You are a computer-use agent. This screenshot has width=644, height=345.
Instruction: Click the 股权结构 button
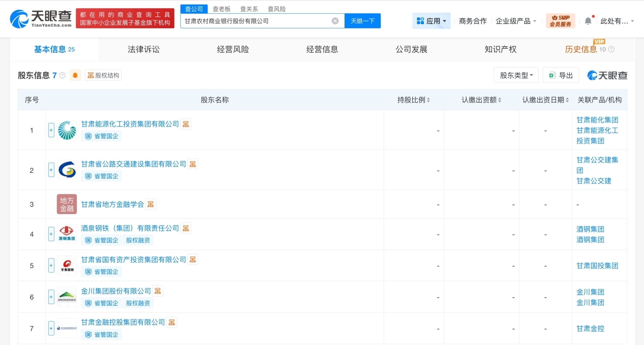(x=103, y=75)
